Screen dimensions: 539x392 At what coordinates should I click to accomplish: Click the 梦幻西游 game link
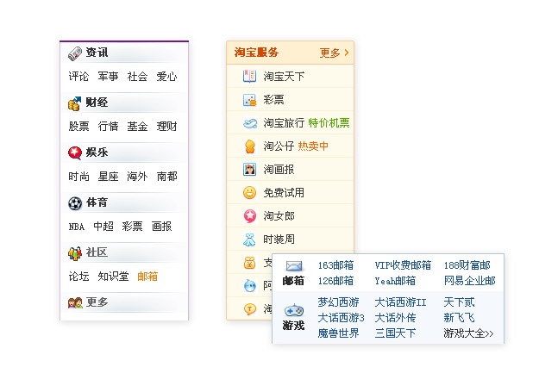point(338,302)
